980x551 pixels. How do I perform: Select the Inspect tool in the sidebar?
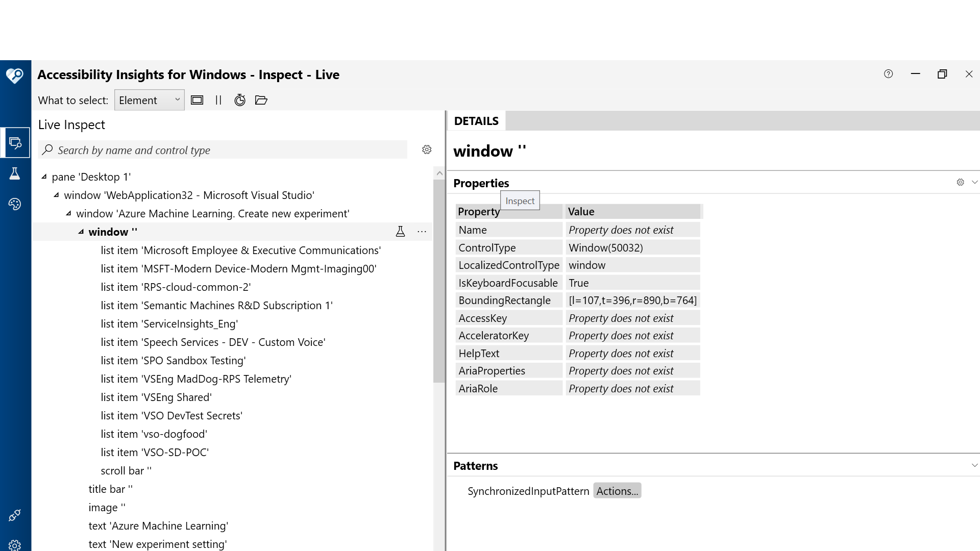click(x=15, y=142)
